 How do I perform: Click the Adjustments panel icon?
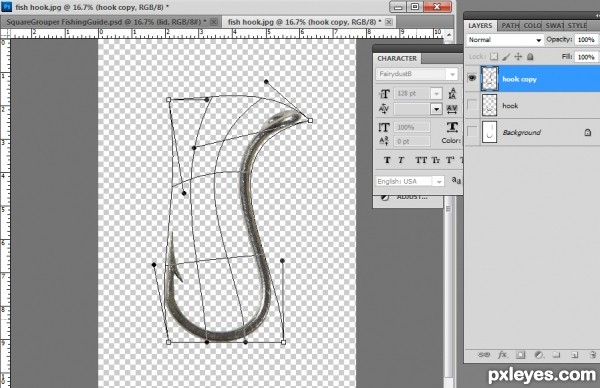385,197
